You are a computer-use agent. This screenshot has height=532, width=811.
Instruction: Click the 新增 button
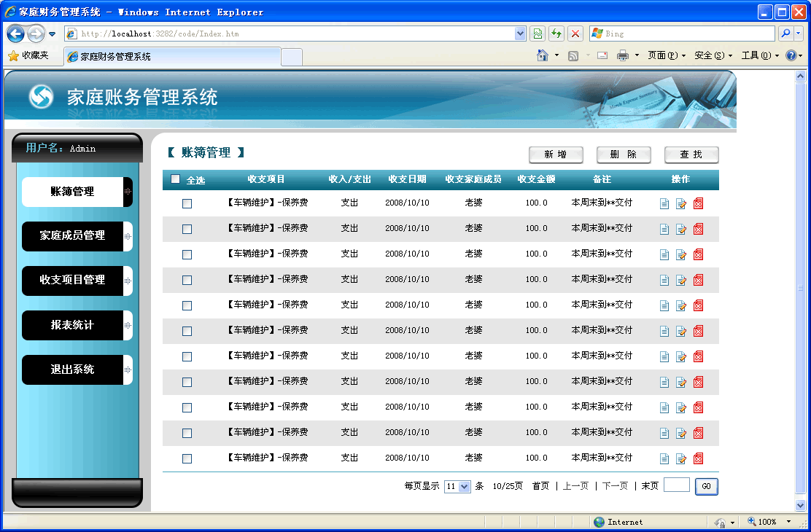point(556,154)
